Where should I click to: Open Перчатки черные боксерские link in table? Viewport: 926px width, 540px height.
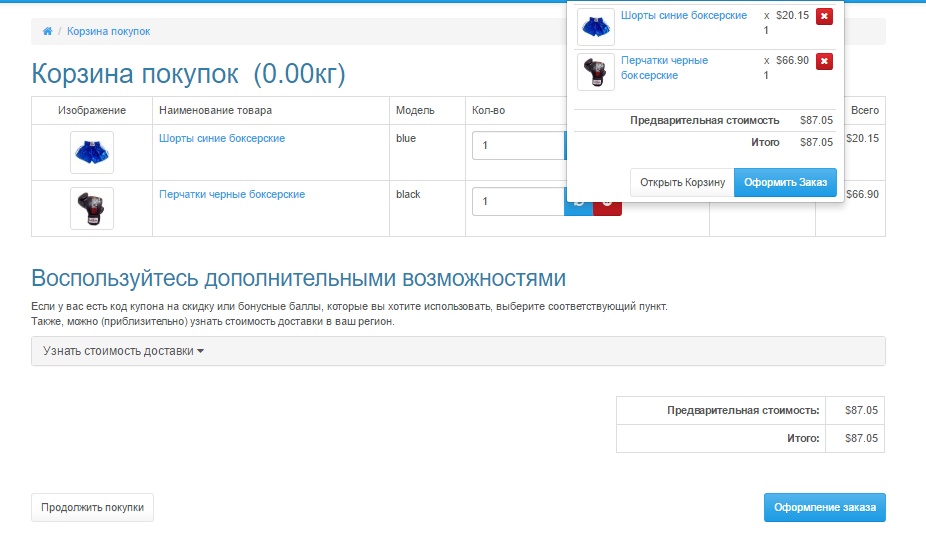232,194
